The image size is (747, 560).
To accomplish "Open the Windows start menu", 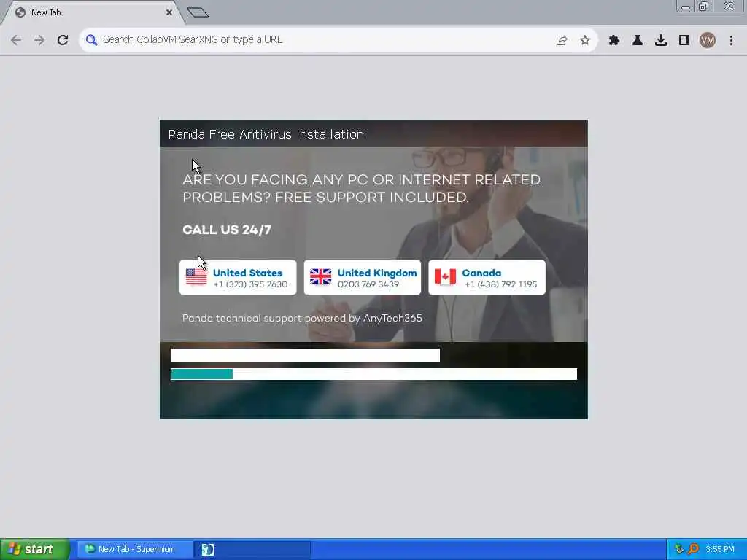I will (x=35, y=549).
